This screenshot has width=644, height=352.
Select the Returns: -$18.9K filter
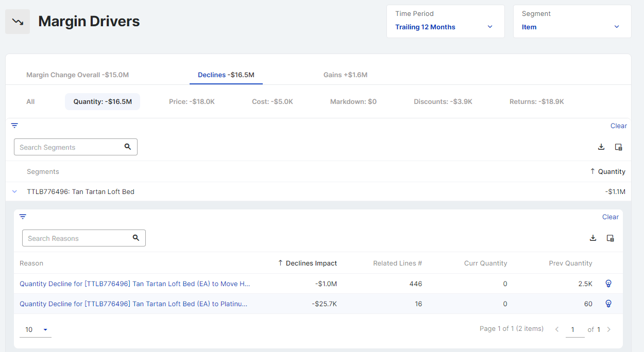coord(536,101)
